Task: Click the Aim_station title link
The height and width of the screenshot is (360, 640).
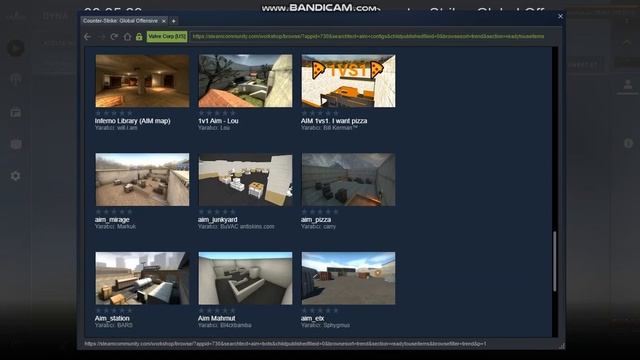Action: coord(112,318)
